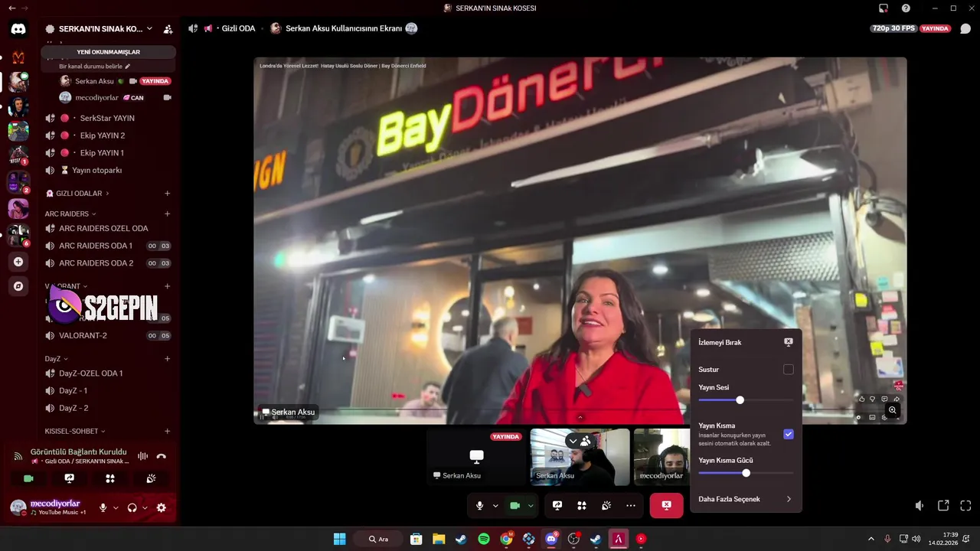Select mecodiyorlar webcam thumbnail
Screen dimensions: 980x551
[x=661, y=457]
